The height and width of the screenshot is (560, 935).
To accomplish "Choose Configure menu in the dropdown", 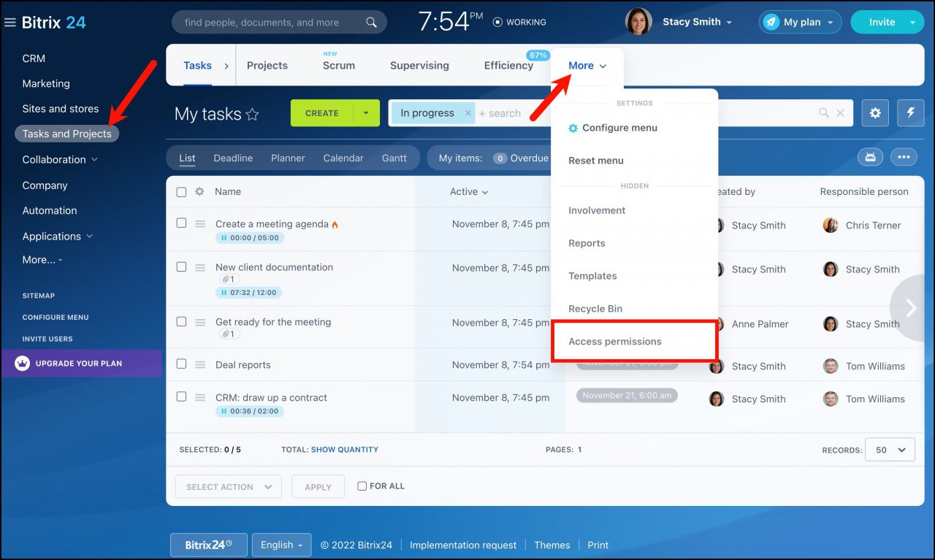I will tap(613, 128).
